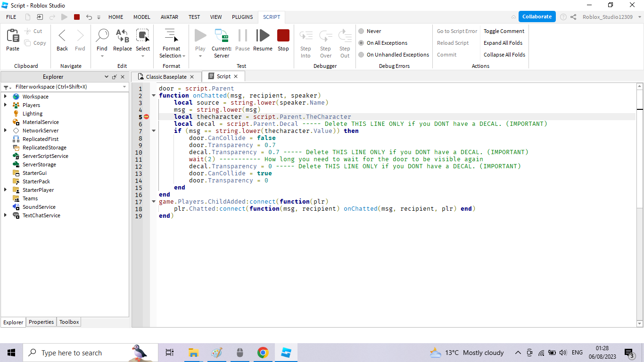Open the Replace tool
Image resolution: width=644 pixels, height=362 pixels.
click(123, 35)
